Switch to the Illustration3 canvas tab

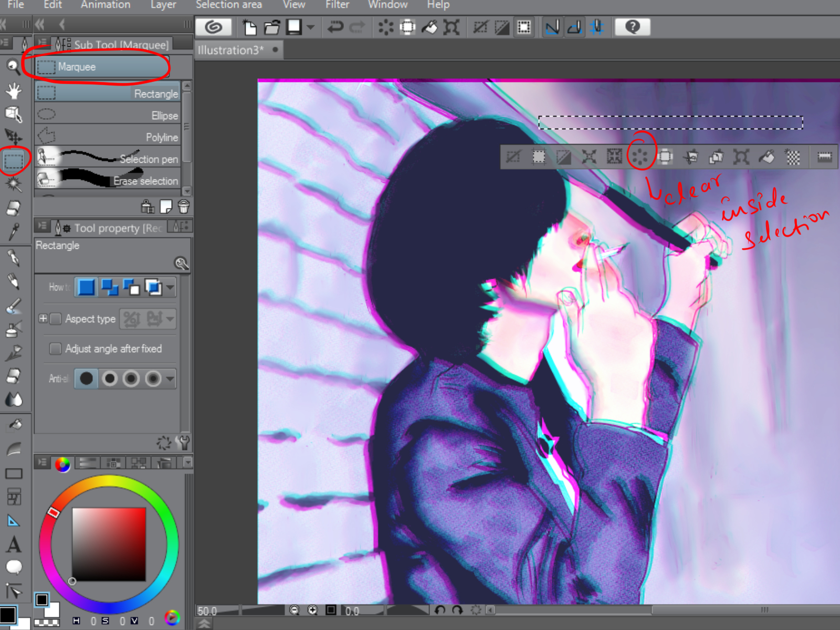tap(230, 50)
